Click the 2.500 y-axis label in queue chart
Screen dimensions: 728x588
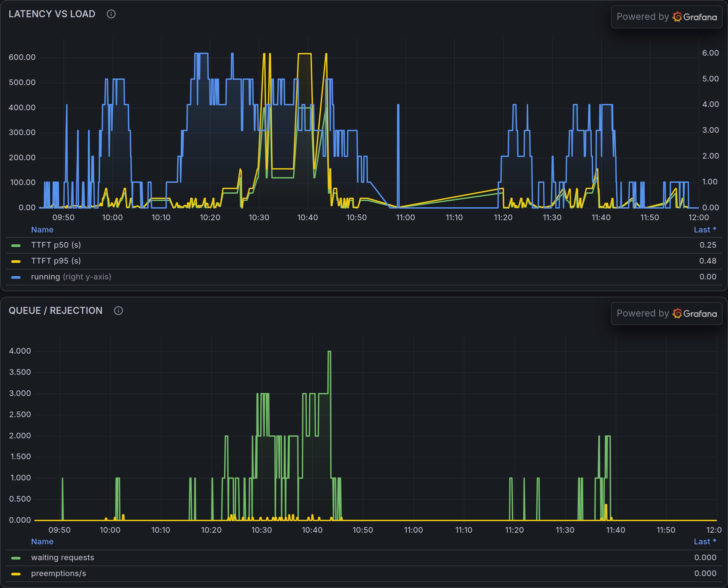(x=20, y=415)
